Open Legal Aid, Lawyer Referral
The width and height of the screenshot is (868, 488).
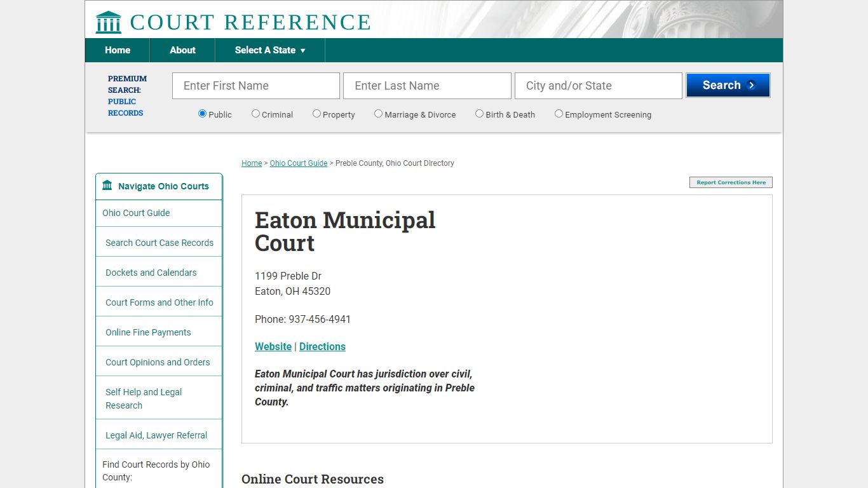(156, 435)
